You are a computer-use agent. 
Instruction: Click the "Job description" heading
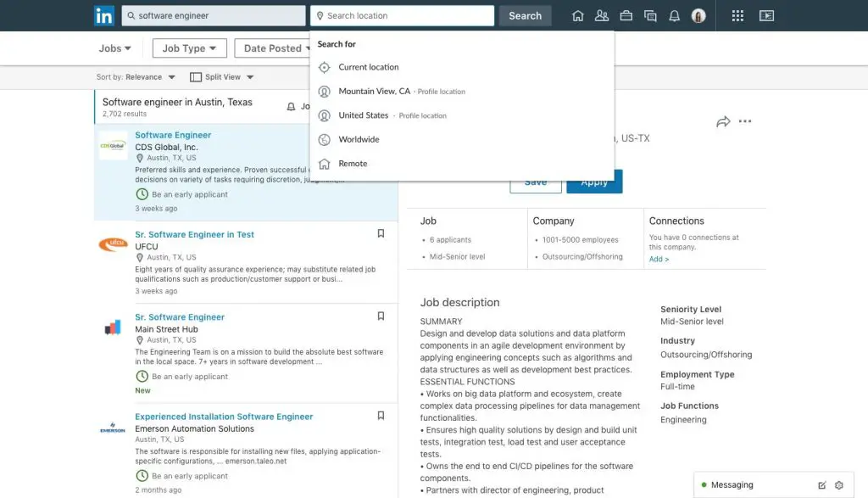click(459, 303)
